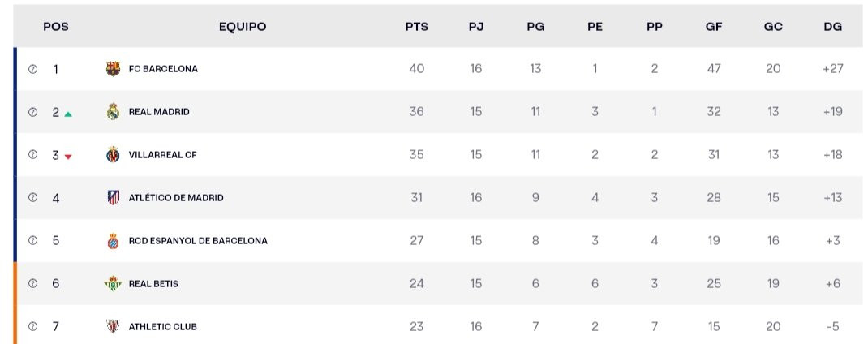Click the info icon beside position 7
This screenshot has width=868, height=344.
pos(32,327)
